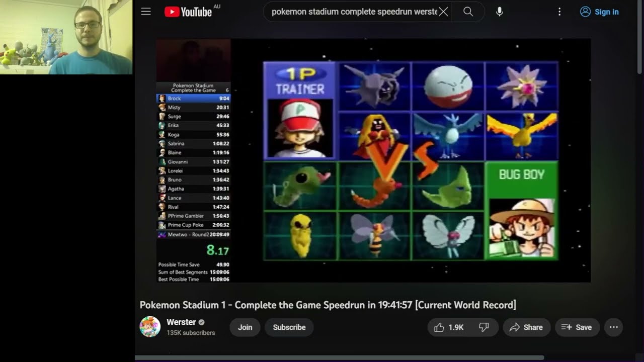644x362 pixels.
Task: Click the Butterfree tile in the video
Action: [448, 235]
